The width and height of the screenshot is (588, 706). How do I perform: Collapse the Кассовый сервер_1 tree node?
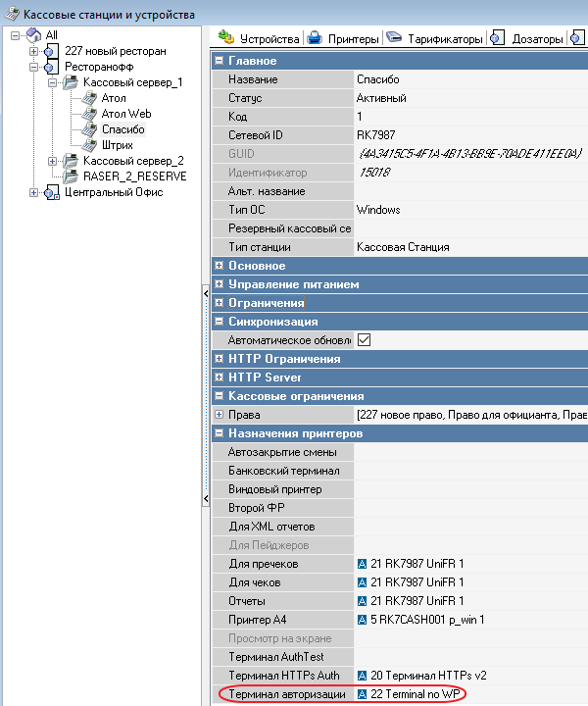(x=53, y=82)
